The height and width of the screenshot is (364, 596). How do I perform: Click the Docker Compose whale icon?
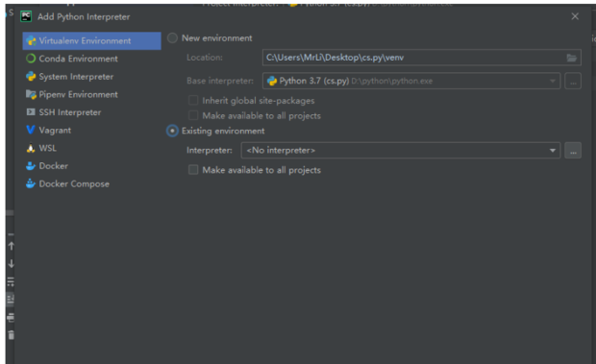pyautogui.click(x=31, y=183)
